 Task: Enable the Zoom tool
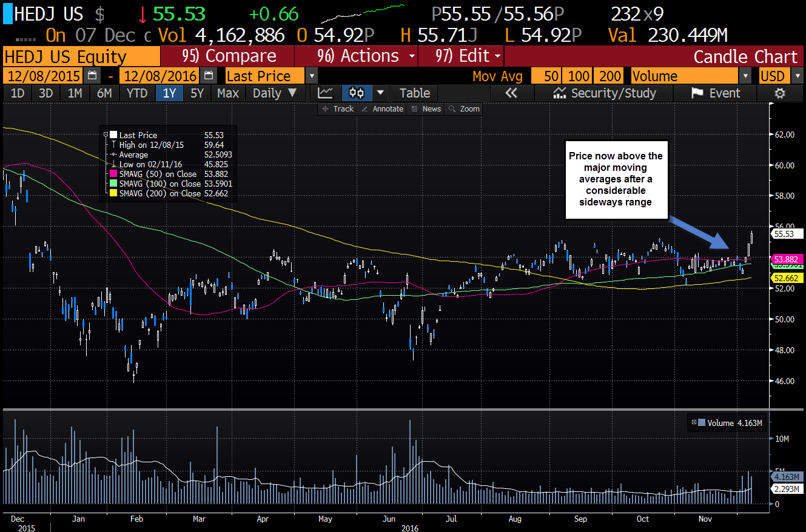coord(464,109)
